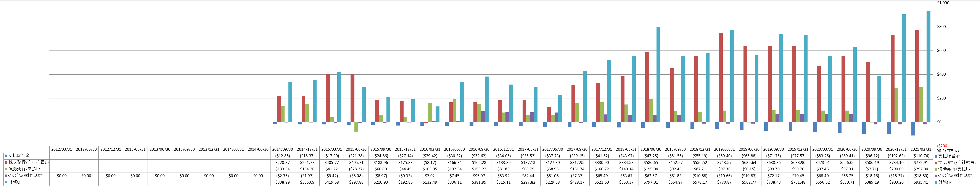This screenshot has height=186, width=980.
Task: Click the その他の財務活動 purple marker in left legend
Action: pyautogui.click(x=6, y=176)
